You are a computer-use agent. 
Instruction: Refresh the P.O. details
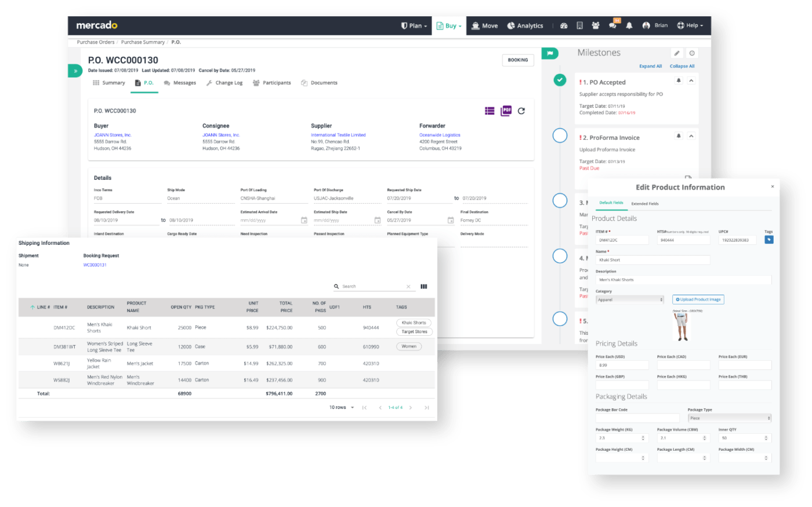tap(521, 111)
